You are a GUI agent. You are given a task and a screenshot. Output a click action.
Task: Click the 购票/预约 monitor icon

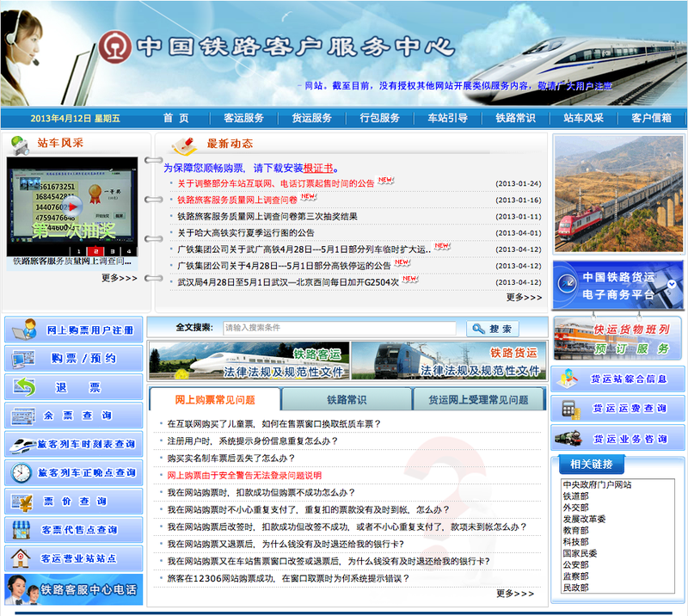tap(24, 358)
